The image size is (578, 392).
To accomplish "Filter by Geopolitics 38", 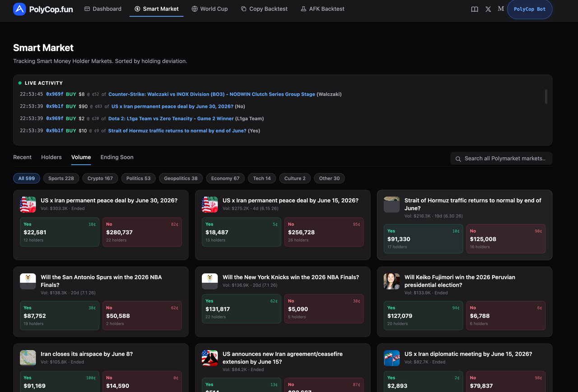I will pyautogui.click(x=181, y=178).
